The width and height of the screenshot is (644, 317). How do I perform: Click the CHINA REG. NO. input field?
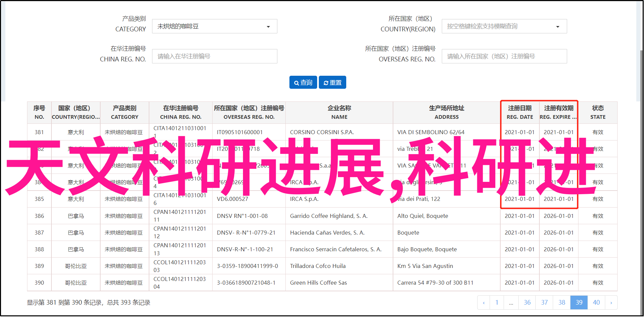point(215,56)
